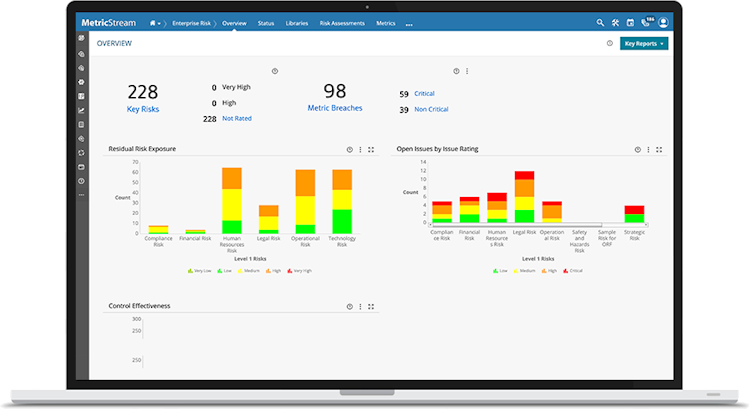Screen dimensions: 750x409
Task: Toggle Medium series in Residual Risk legend
Action: pos(249,271)
